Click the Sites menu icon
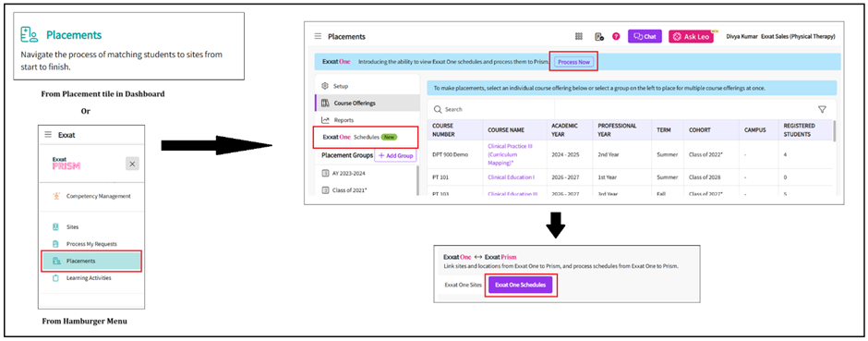Image resolution: width=868 pixels, height=341 pixels. click(55, 227)
